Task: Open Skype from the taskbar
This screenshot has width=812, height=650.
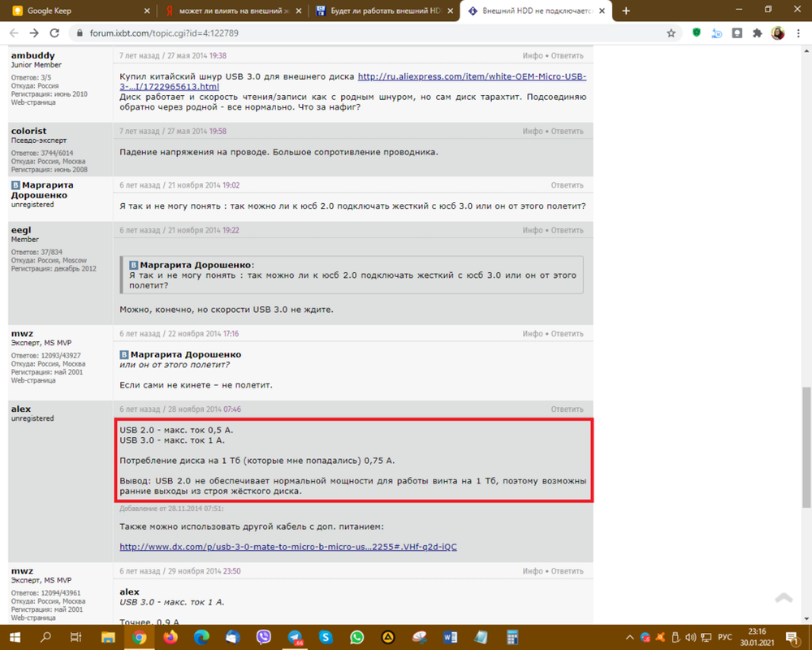Action: [x=326, y=637]
